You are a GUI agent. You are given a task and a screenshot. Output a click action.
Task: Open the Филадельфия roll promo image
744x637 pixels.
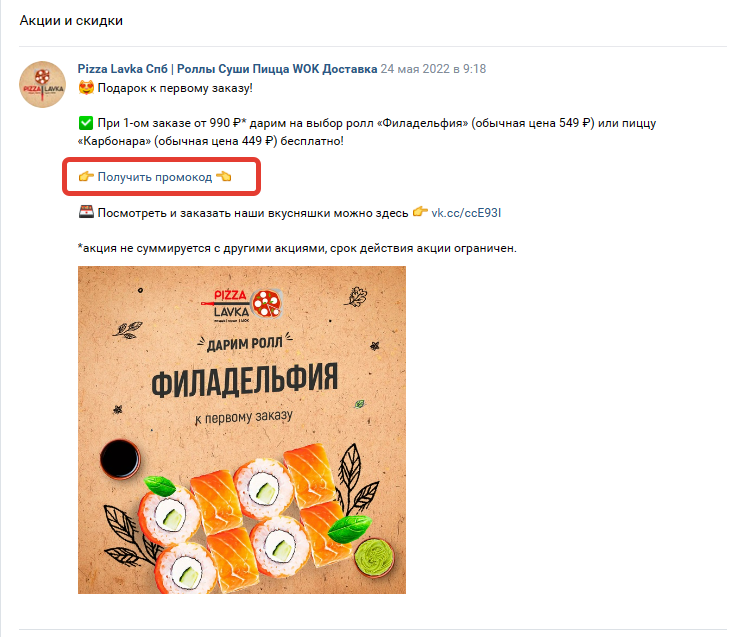click(x=242, y=430)
